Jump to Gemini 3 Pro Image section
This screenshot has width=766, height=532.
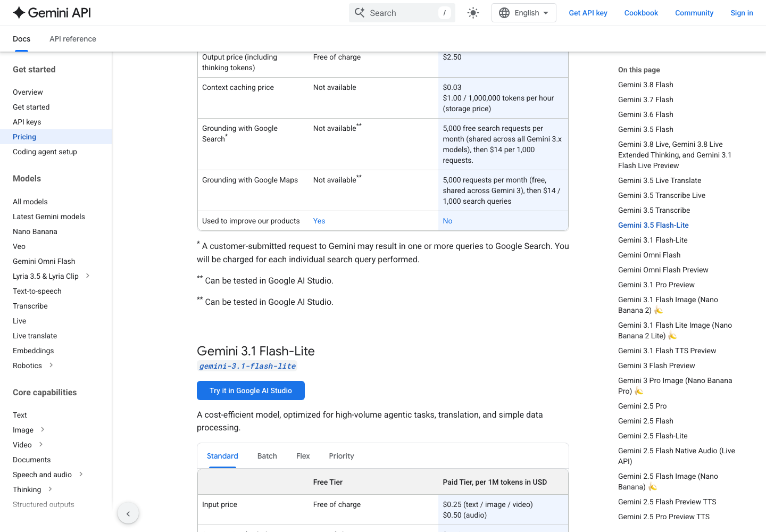[x=675, y=386]
